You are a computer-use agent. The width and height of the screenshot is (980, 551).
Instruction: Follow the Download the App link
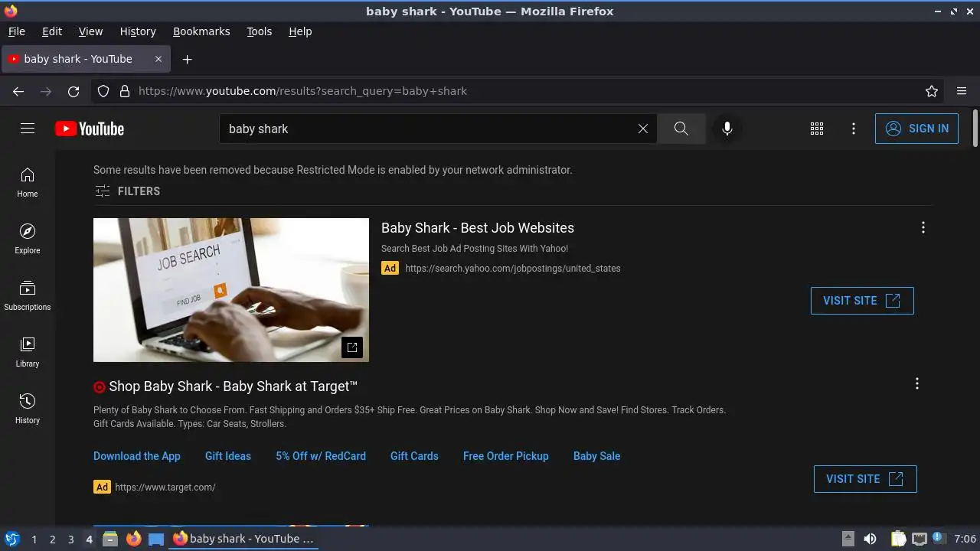click(x=137, y=456)
